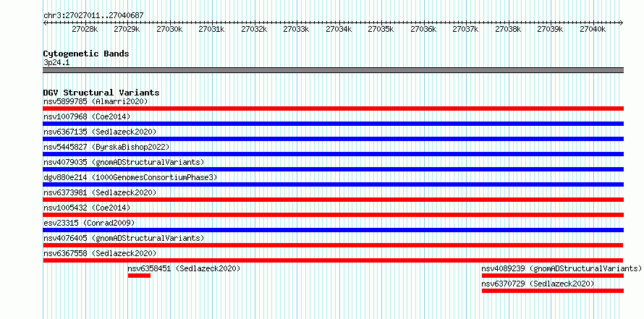644x319 pixels.
Task: Click the 27031k ruler label
Action: click(211, 29)
